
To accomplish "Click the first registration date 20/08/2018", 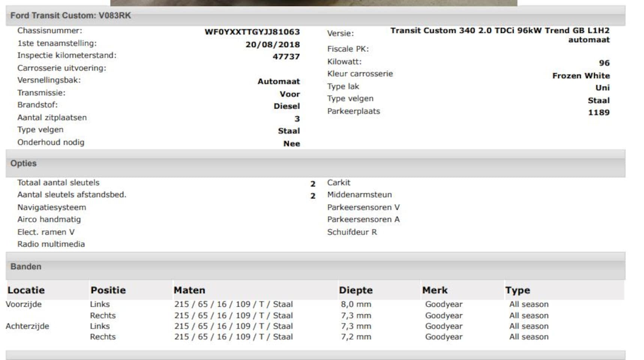I will (x=273, y=45).
